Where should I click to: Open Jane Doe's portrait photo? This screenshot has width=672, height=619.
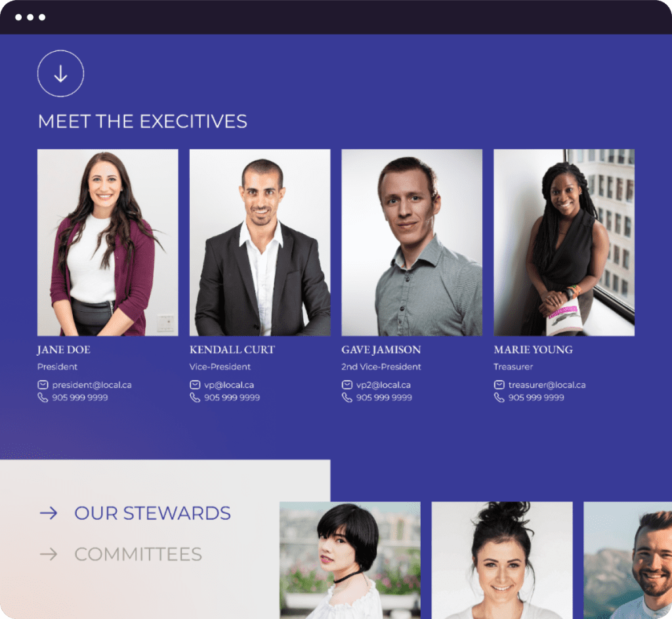[x=108, y=242]
